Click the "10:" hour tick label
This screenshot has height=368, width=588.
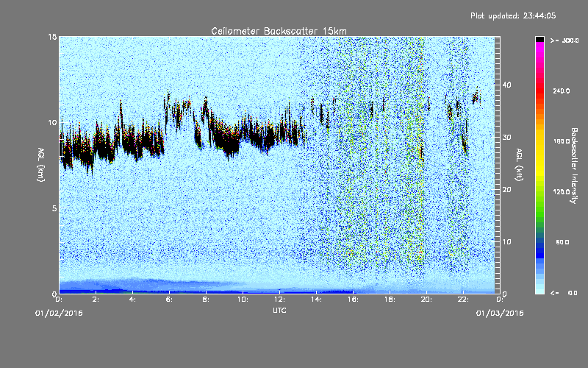pos(243,300)
